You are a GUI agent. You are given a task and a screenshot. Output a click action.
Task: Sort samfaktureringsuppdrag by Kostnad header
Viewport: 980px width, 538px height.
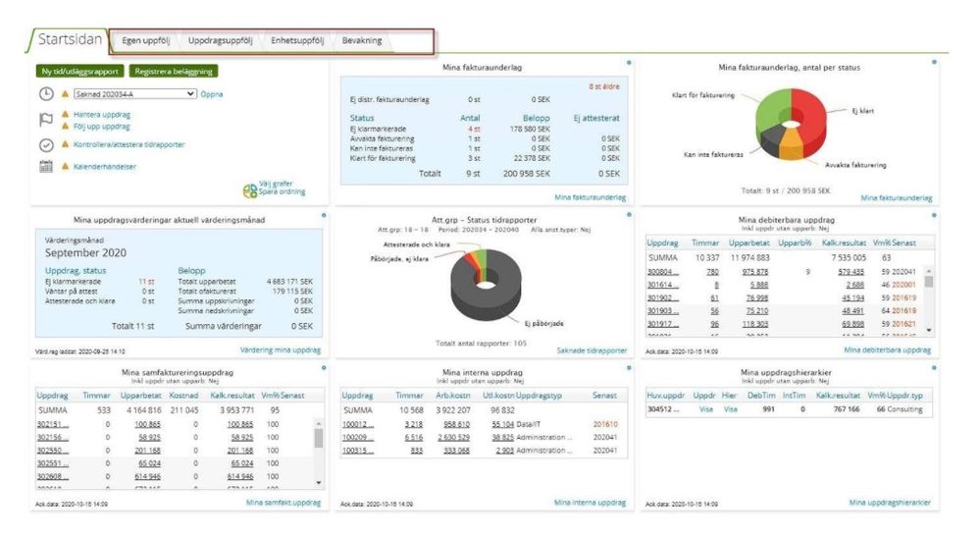(183, 396)
